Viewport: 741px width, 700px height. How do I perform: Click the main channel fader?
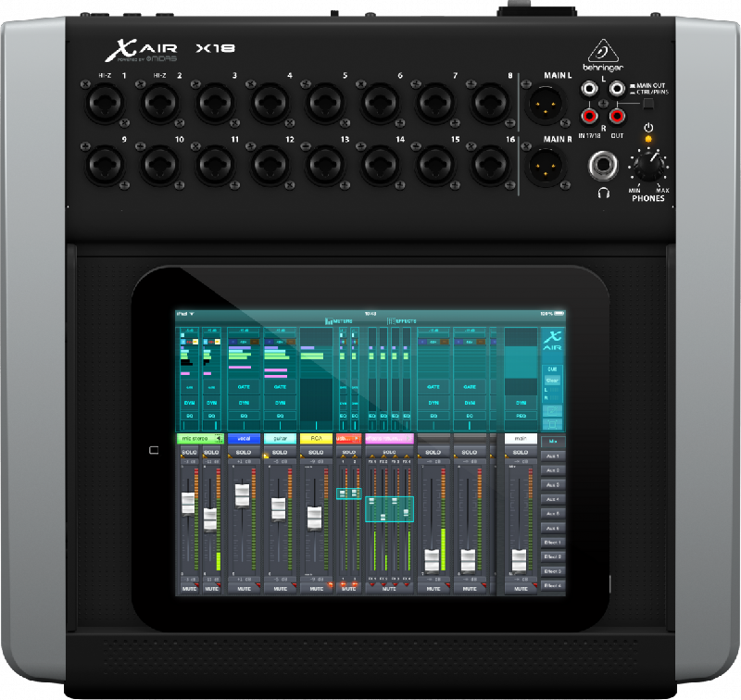tap(519, 561)
